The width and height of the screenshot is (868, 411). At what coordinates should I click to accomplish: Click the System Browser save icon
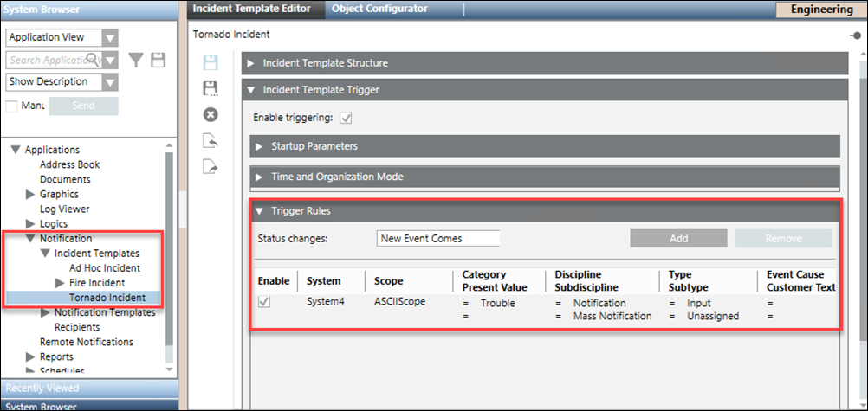(x=158, y=60)
